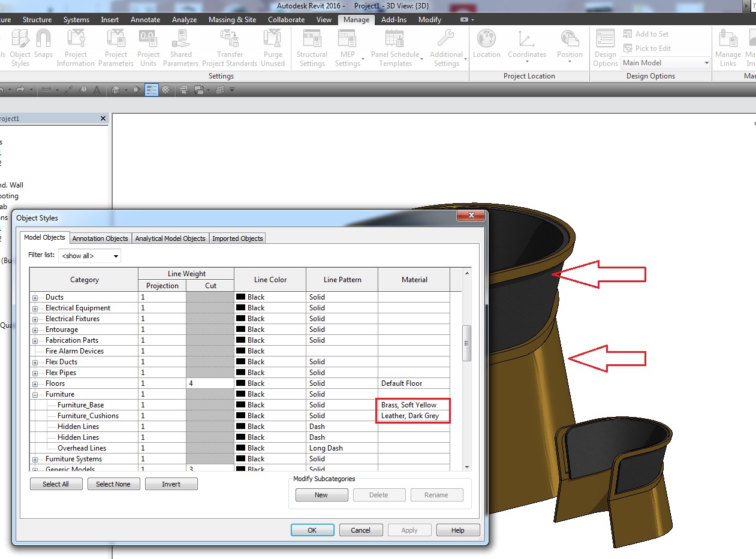Click Pick to Edit
Image resolution: width=756 pixels, height=559 pixels.
coord(647,49)
